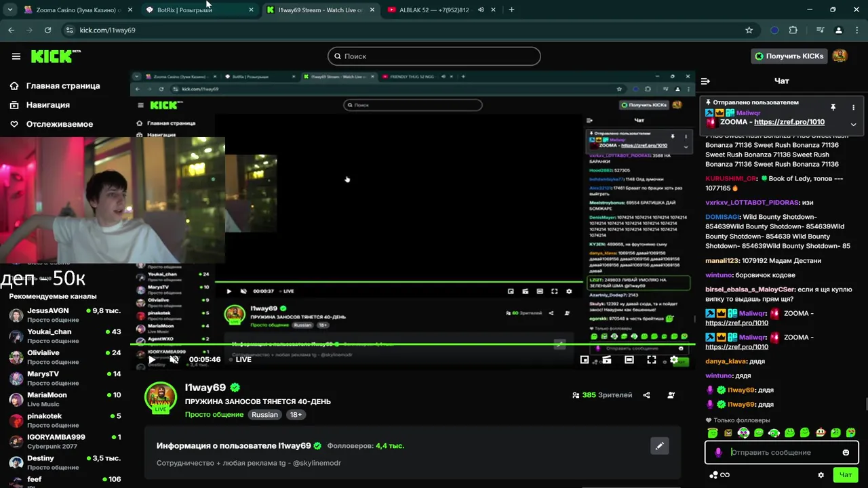Click the Maliwqr username in pinned message

click(749, 113)
